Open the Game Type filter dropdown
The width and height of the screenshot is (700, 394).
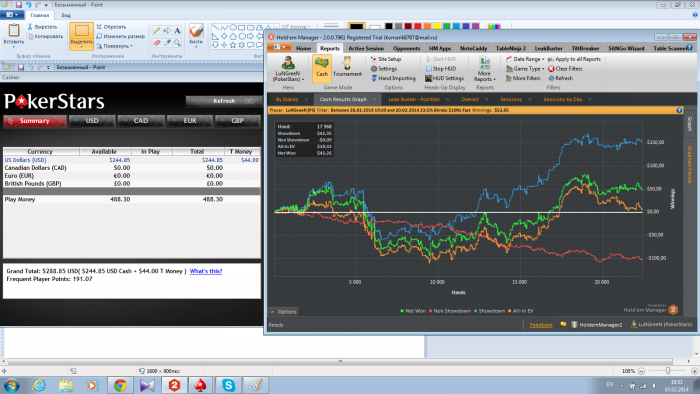coord(525,69)
